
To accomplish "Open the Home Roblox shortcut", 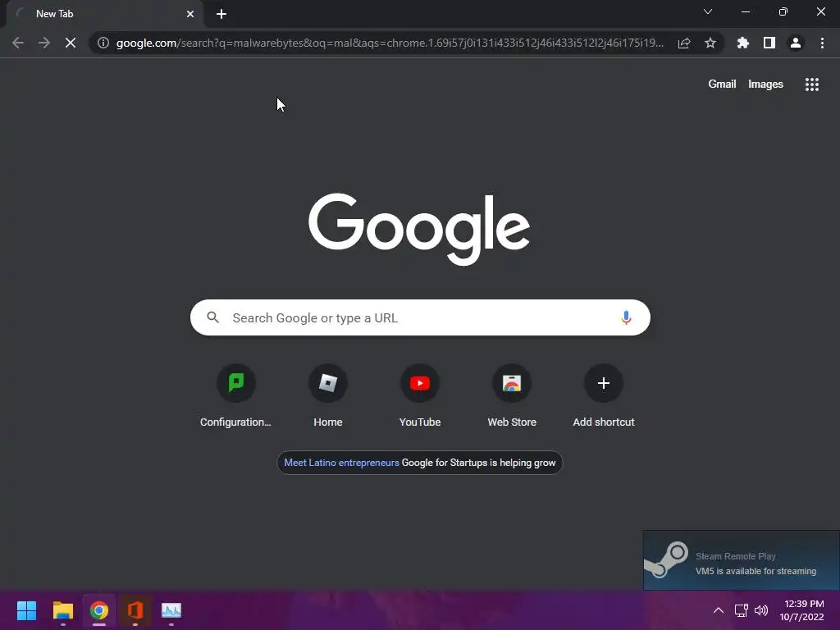I will pos(328,396).
